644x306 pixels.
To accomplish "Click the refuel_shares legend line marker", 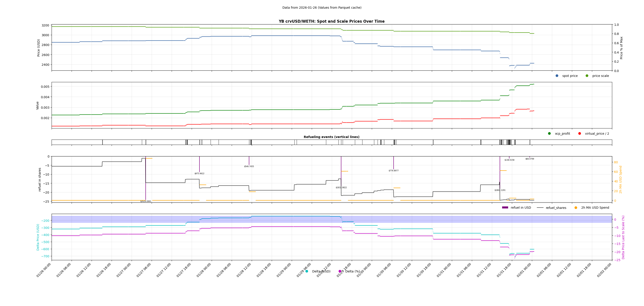I will [540, 208].
